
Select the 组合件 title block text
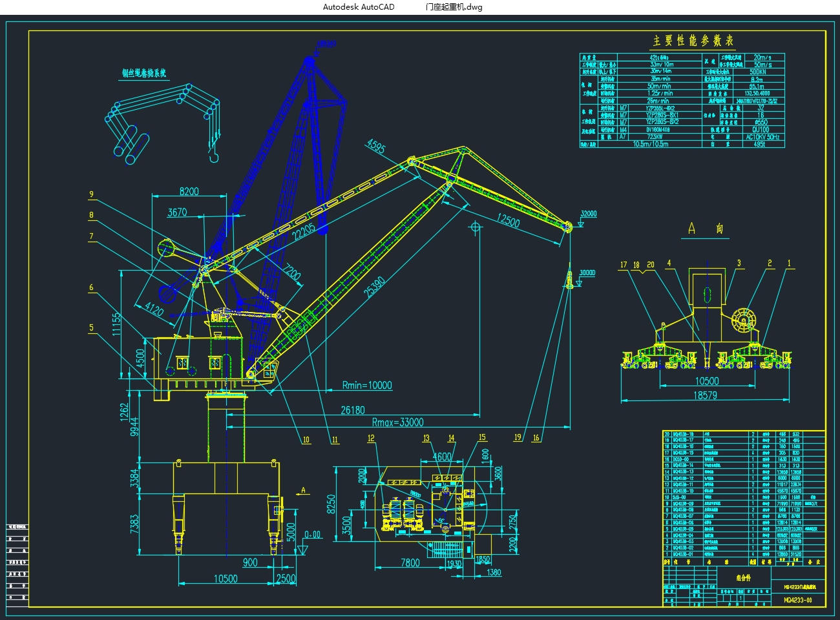pyautogui.click(x=744, y=578)
